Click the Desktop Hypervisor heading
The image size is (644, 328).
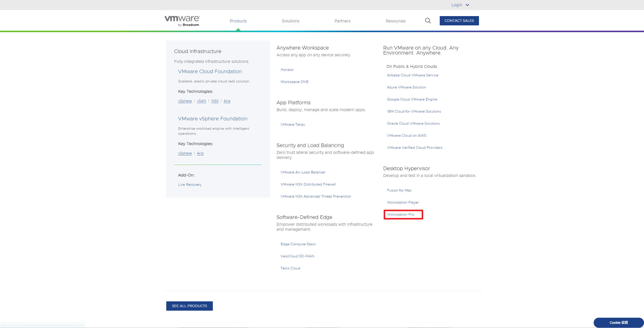pyautogui.click(x=407, y=168)
